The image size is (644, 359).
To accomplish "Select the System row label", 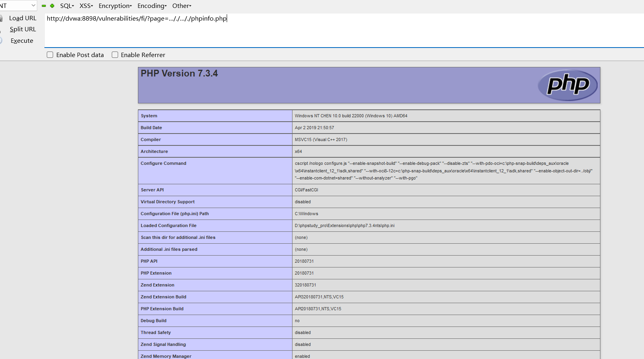I will [149, 116].
